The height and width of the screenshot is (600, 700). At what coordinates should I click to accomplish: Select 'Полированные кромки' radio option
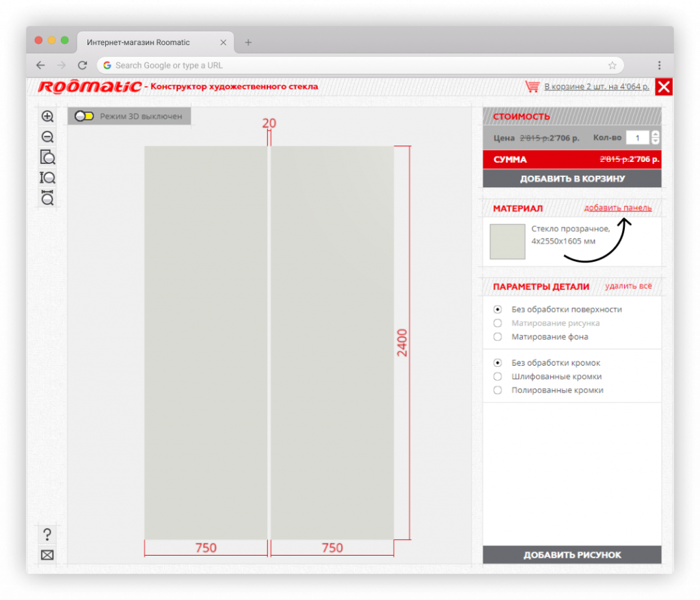[x=498, y=390]
